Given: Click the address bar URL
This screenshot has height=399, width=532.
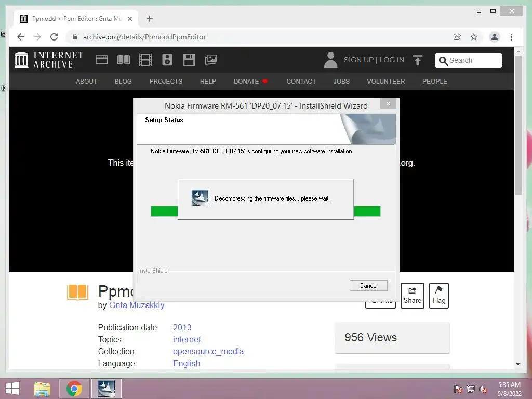Looking at the screenshot, I should pyautogui.click(x=144, y=37).
